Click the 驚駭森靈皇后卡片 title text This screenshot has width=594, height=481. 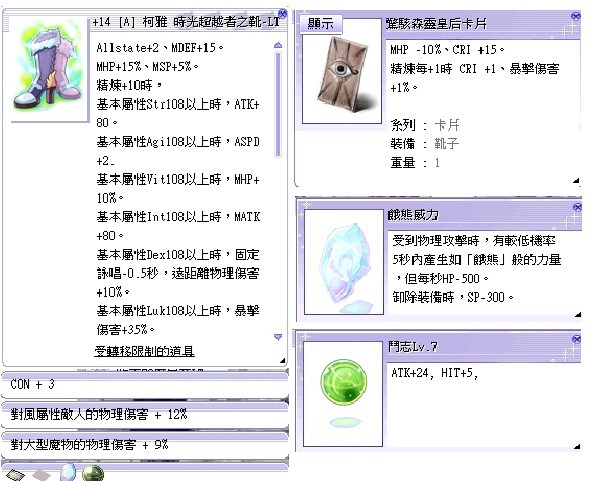point(436,24)
